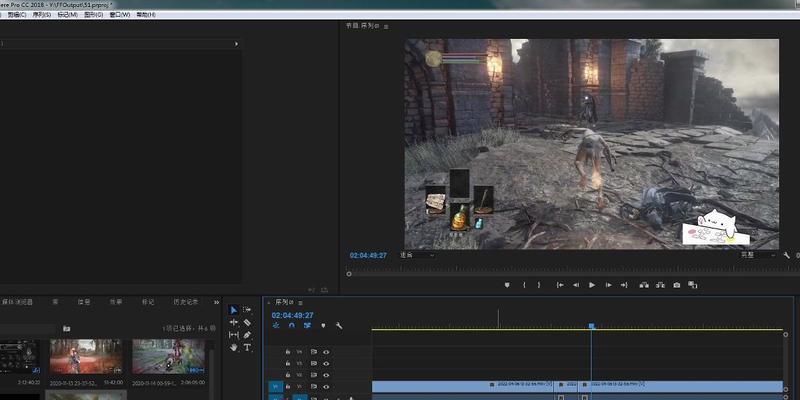The image size is (800, 400).
Task: Open the Clip (C) menu
Action: click(17, 15)
